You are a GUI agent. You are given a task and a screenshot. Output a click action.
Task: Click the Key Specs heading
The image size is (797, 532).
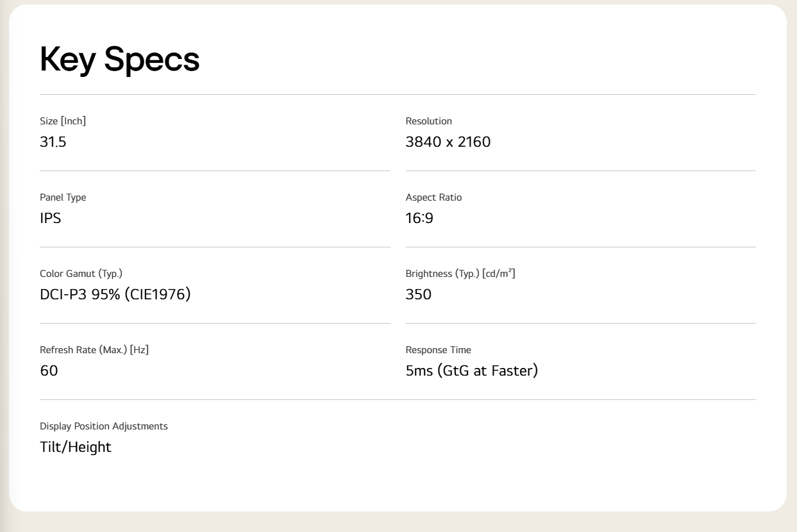click(120, 60)
